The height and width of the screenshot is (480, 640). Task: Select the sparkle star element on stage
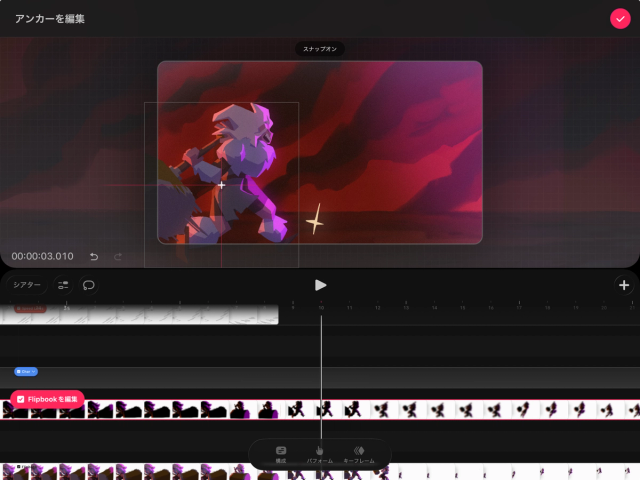point(315,219)
